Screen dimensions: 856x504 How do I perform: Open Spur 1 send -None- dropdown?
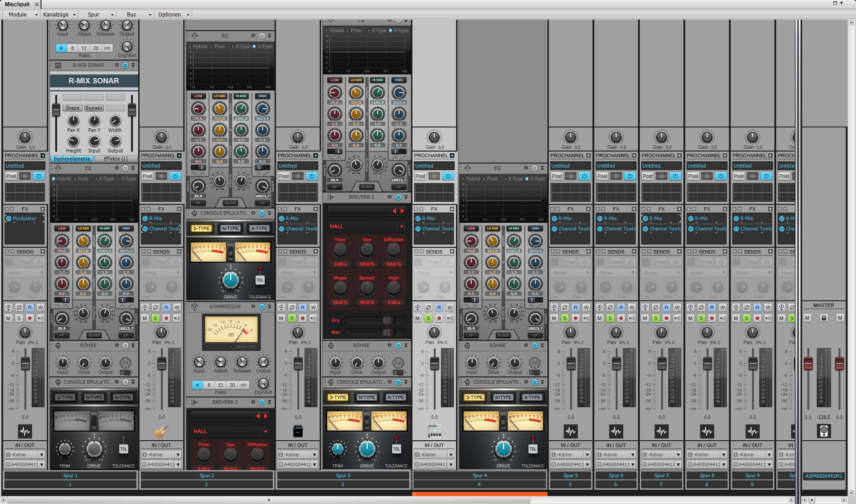coord(25,273)
